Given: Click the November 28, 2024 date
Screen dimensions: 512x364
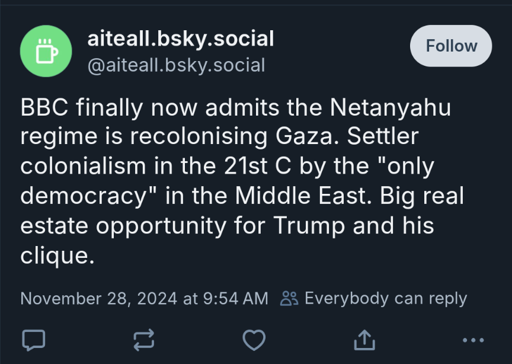Looking at the screenshot, I should coord(98,298).
